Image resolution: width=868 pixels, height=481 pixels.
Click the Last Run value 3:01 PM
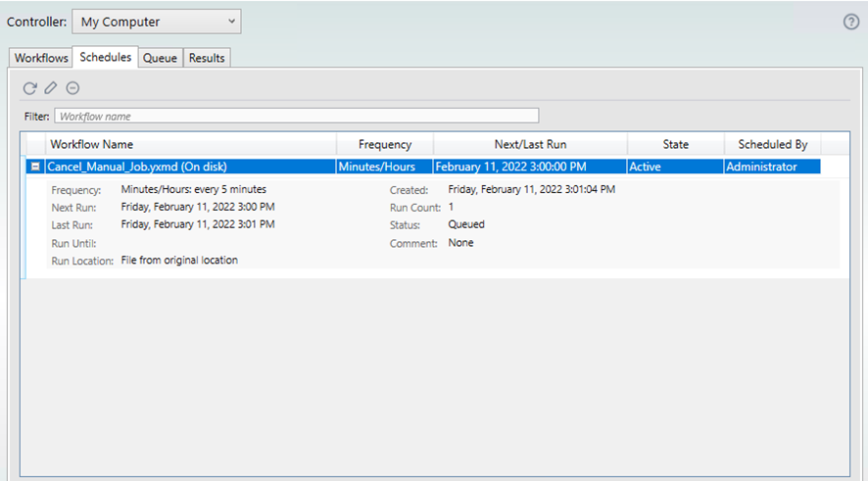pos(198,224)
